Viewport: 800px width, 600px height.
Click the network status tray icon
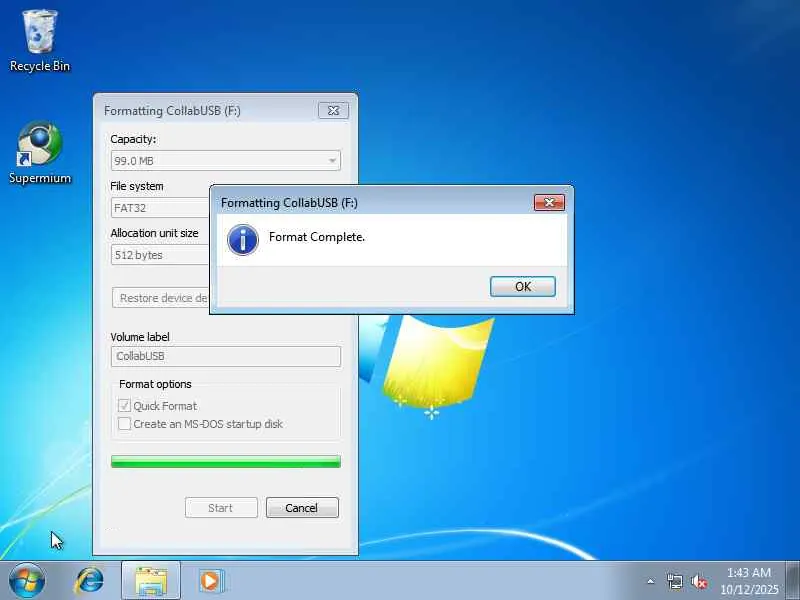[x=674, y=581]
